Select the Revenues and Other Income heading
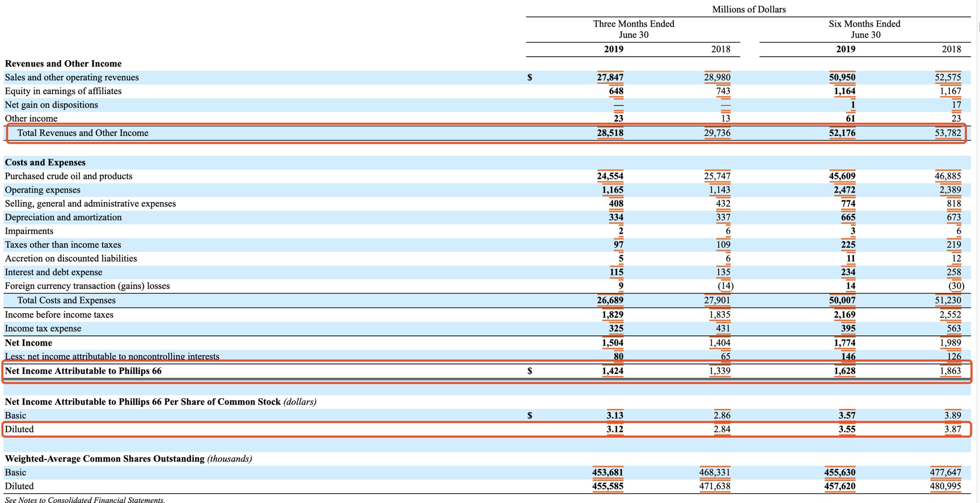980x503 pixels. 63,64
